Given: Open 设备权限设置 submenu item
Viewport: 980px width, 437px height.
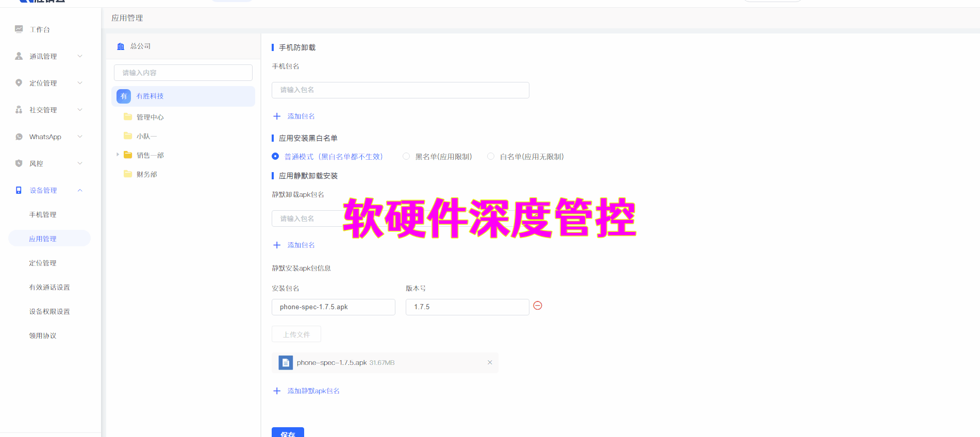Looking at the screenshot, I should tap(49, 311).
